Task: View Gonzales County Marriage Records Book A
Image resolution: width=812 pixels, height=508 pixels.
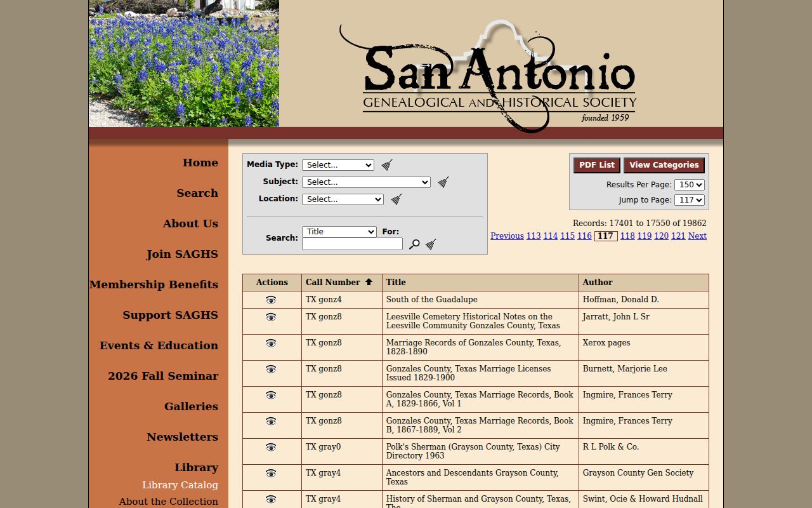Action: (271, 395)
